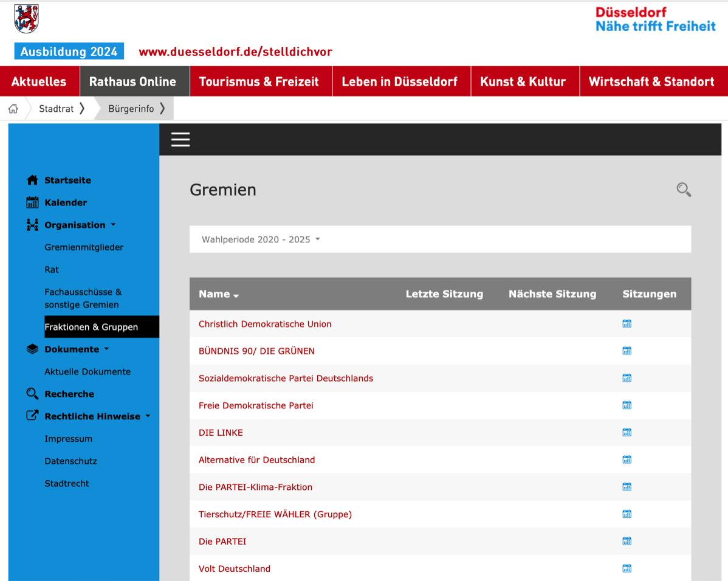The width and height of the screenshot is (728, 581).
Task: Open the Kunst & Kultur navigation tab
Action: pyautogui.click(x=525, y=81)
